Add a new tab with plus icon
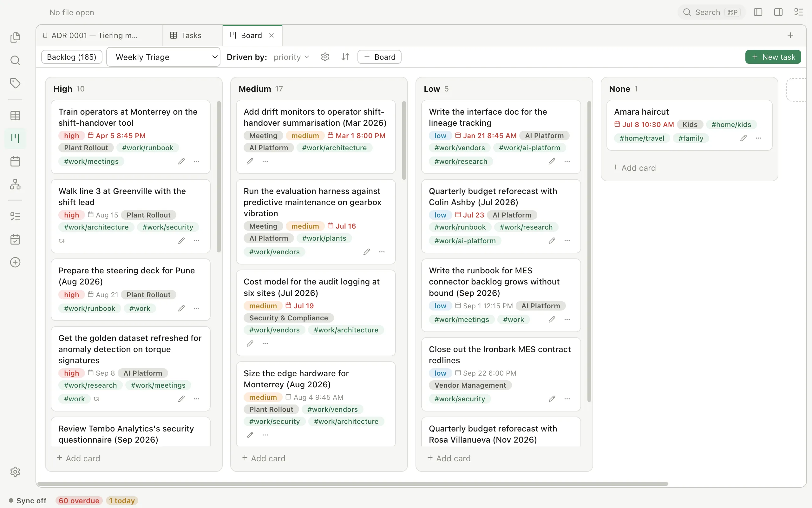Viewport: 812px width, 508px height. pos(790,35)
